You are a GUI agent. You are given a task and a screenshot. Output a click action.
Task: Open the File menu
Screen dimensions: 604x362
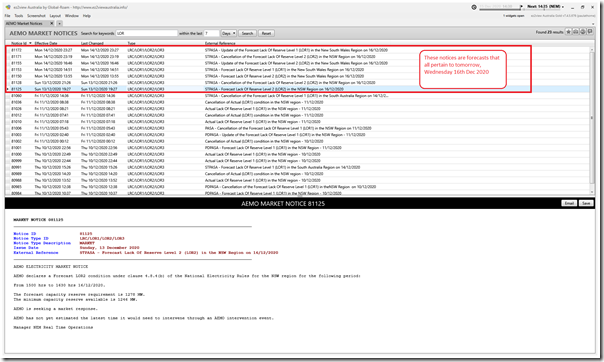[7, 16]
